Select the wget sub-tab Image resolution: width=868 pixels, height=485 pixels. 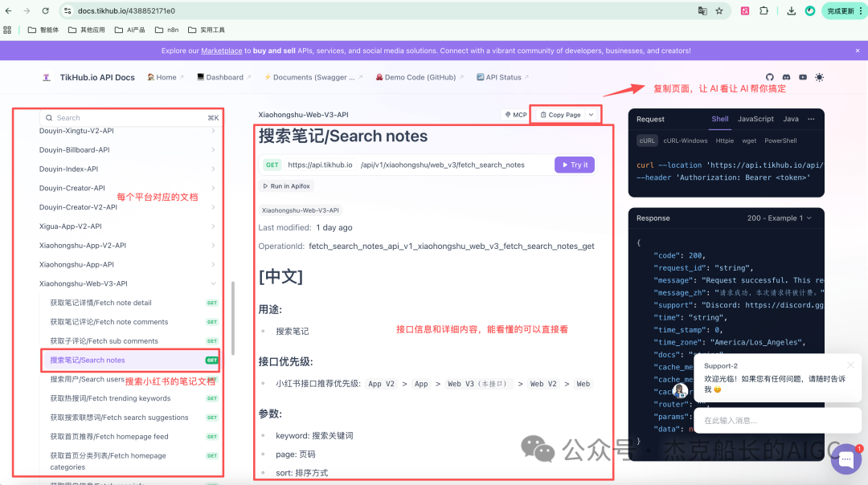click(x=749, y=141)
